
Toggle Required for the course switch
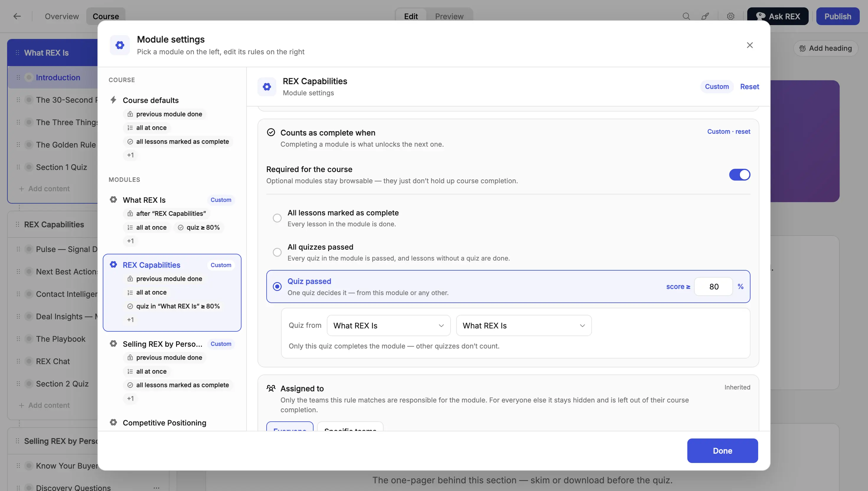[x=740, y=175]
